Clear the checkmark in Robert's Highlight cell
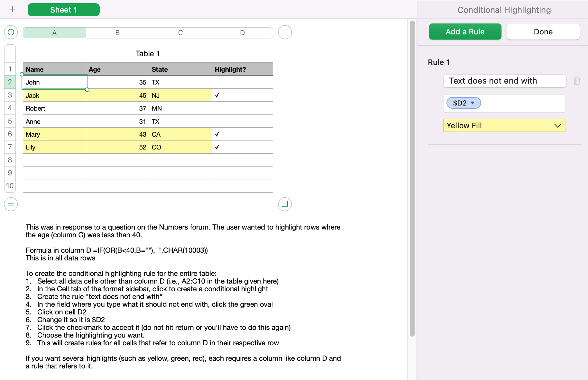The image size is (588, 380). 242,108
